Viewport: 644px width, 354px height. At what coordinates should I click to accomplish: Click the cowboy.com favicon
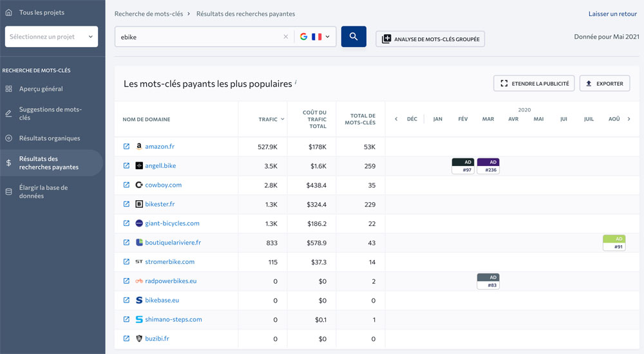[139, 185]
